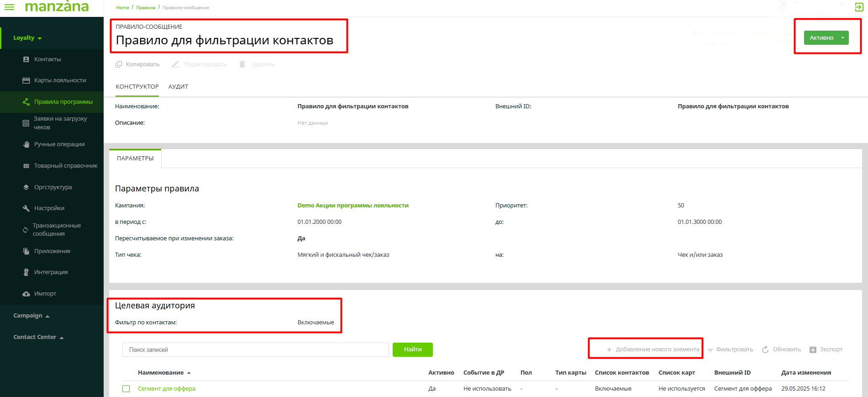Expand the Contact Center section
The height and width of the screenshot is (397, 868).
coord(38,337)
